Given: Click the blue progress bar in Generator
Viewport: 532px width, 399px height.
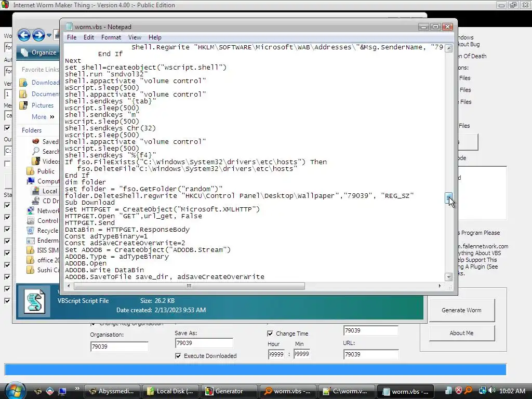Looking at the screenshot, I should (256, 369).
